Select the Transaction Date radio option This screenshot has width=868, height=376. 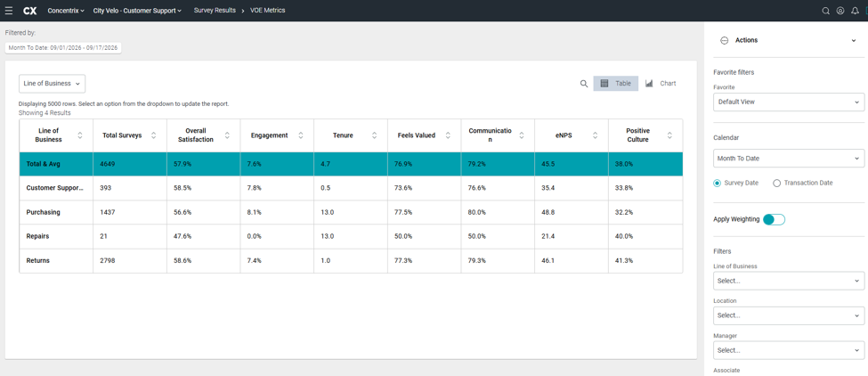pos(776,183)
